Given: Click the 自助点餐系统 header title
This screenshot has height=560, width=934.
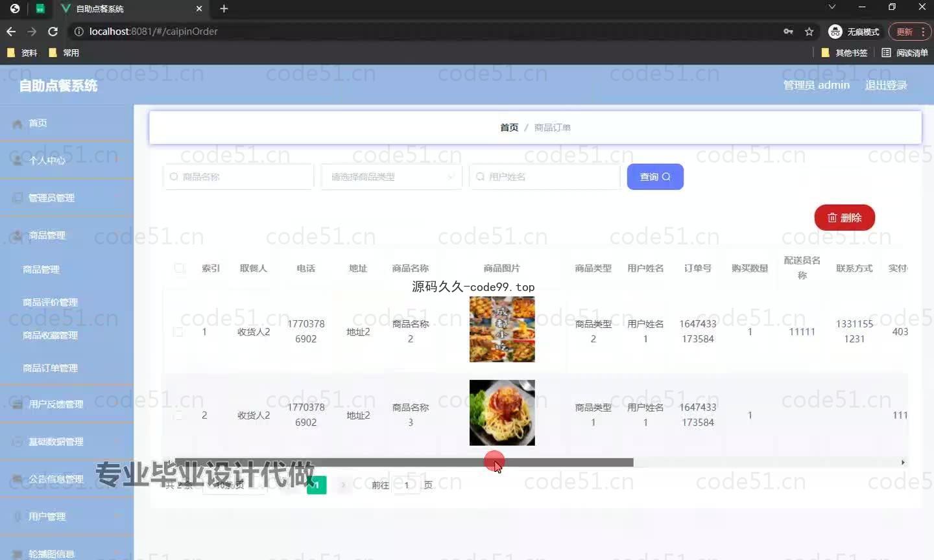Looking at the screenshot, I should click(x=58, y=86).
